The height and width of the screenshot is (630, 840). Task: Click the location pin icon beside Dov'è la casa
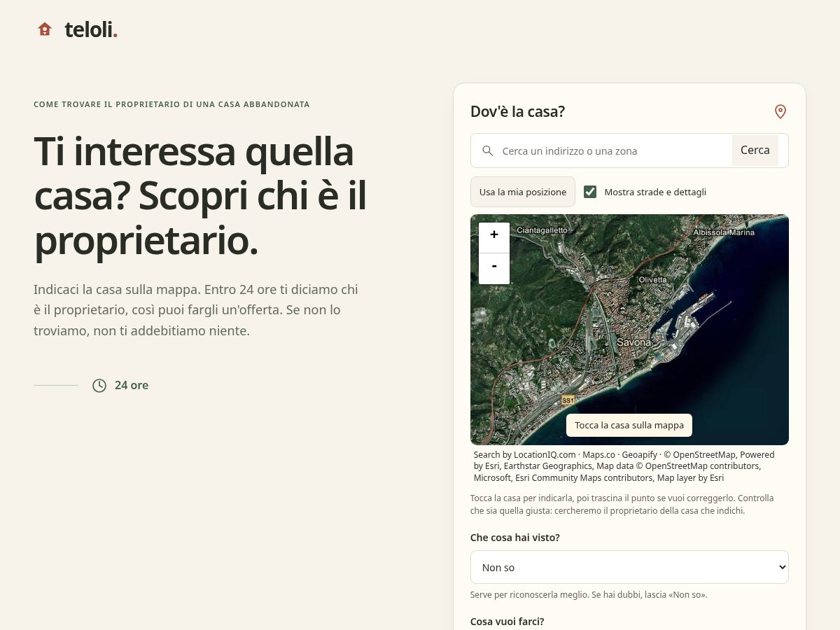tap(780, 111)
